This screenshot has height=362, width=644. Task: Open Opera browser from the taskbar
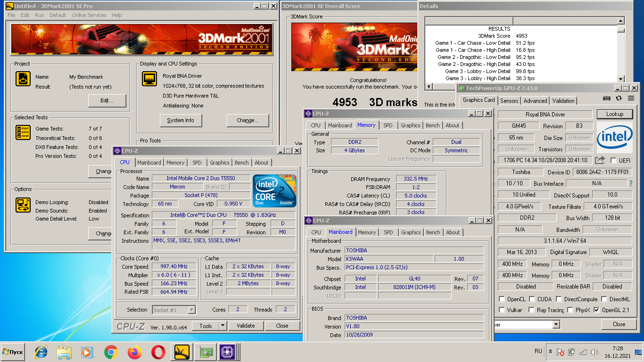point(158,352)
